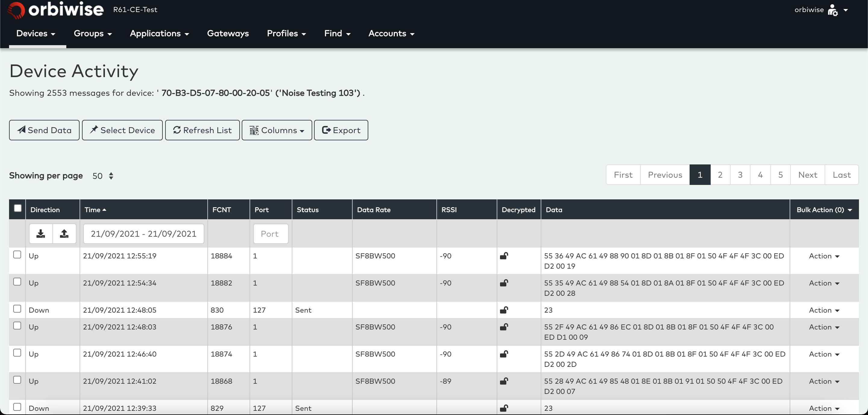Toggle the select-all checkbox in table header
This screenshot has height=415, width=868.
[17, 208]
